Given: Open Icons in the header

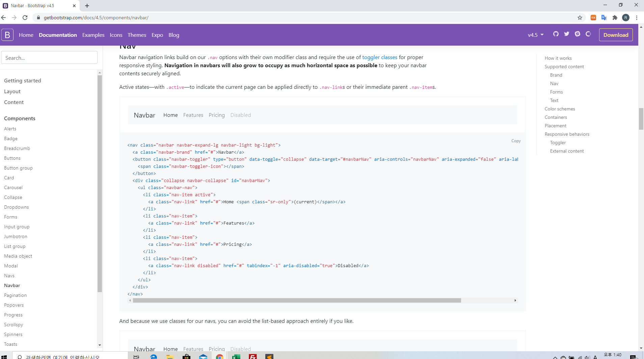Looking at the screenshot, I should pos(116,35).
